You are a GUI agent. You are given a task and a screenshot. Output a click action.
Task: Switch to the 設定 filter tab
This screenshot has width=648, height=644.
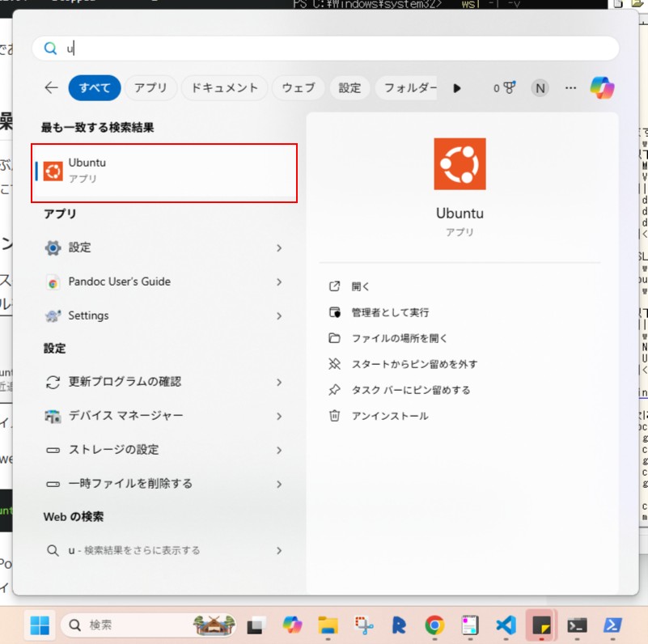click(349, 87)
